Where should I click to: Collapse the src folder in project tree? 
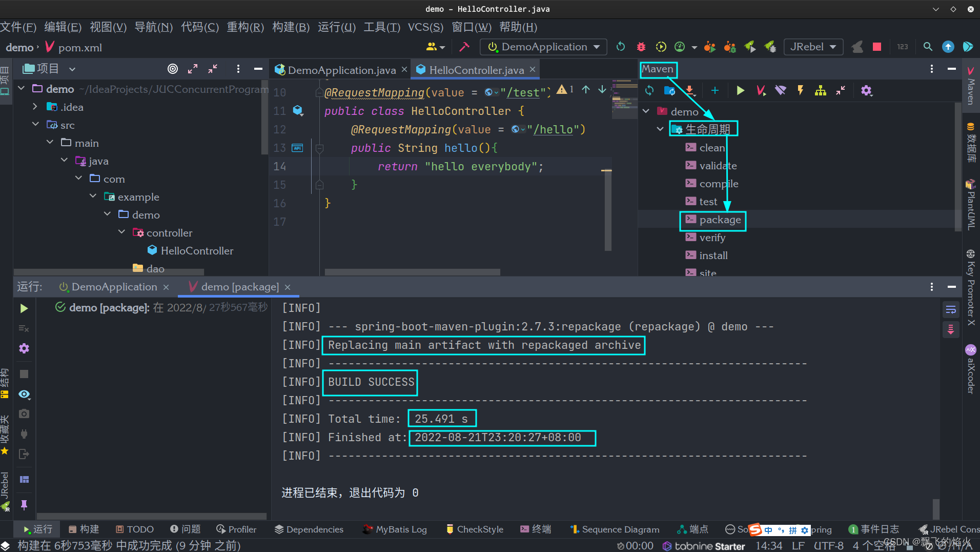[x=35, y=125]
